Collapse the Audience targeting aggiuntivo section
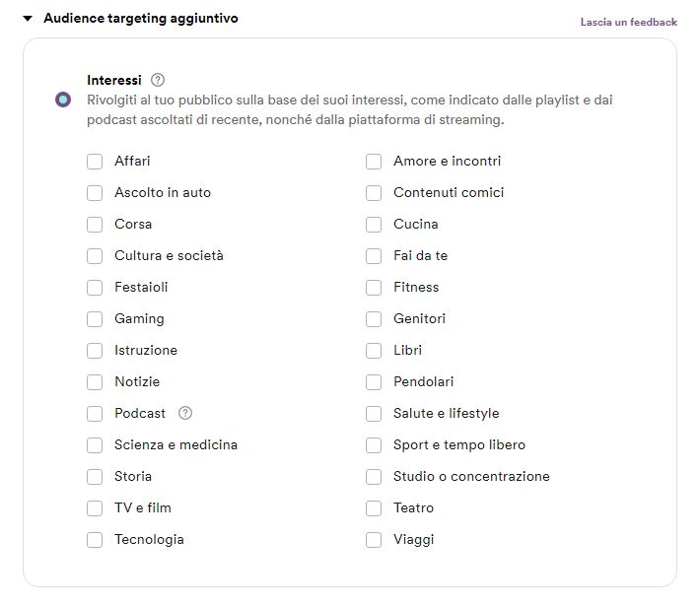 tap(28, 19)
